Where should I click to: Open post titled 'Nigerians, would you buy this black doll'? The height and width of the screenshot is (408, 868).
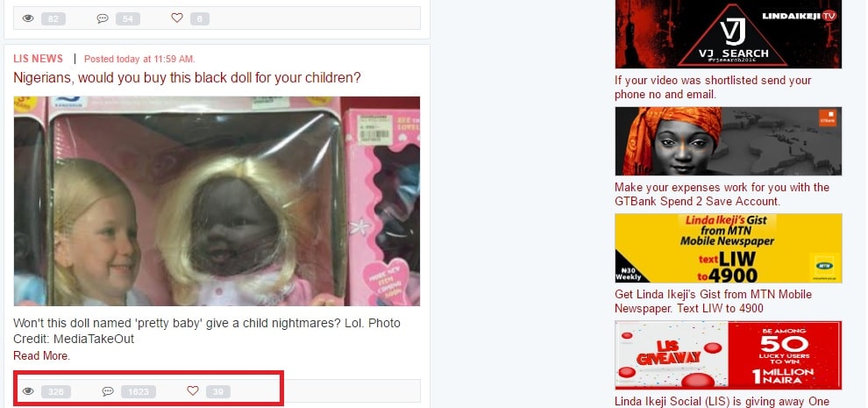(x=187, y=77)
